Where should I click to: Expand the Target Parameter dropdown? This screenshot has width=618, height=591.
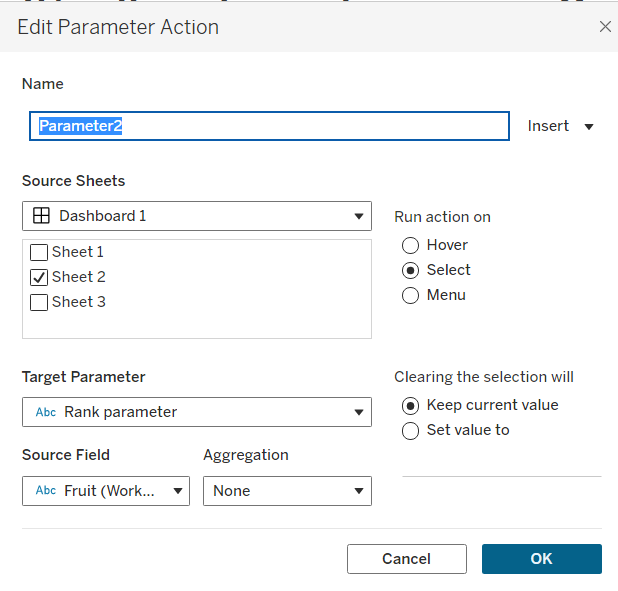click(358, 412)
